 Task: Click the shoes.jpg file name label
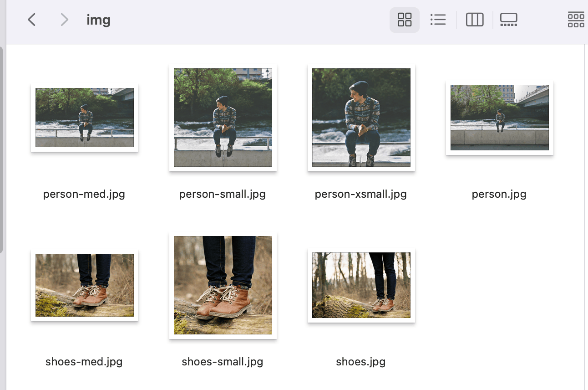pyautogui.click(x=361, y=362)
